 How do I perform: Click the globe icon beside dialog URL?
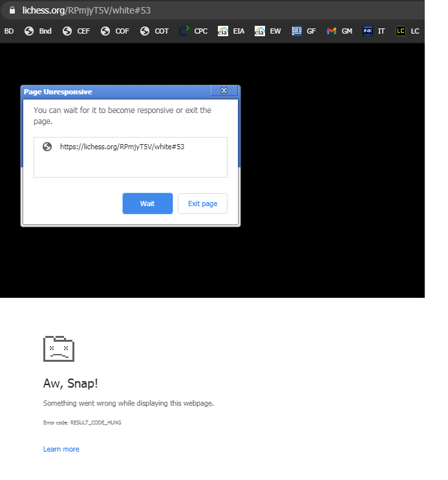pos(47,147)
